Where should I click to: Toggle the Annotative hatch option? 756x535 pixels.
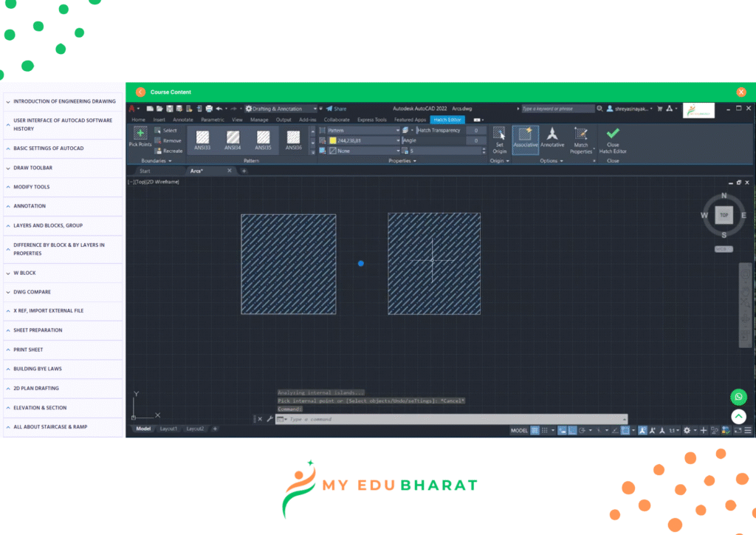coord(552,135)
